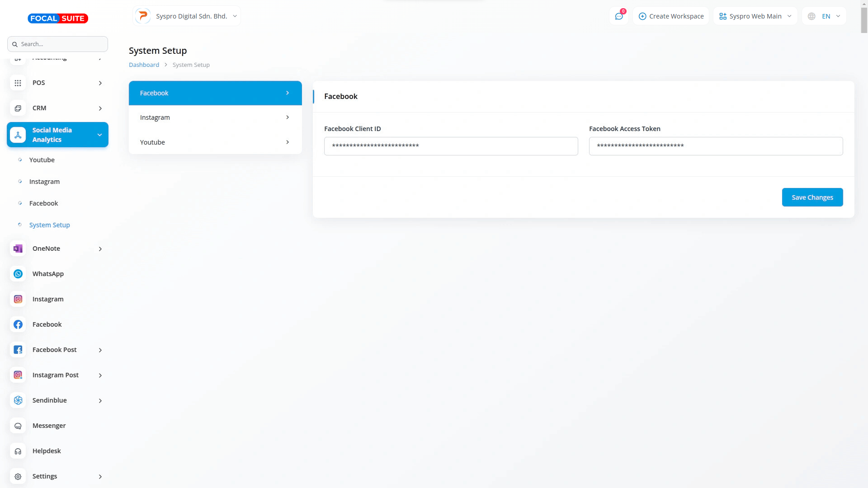The height and width of the screenshot is (488, 868).
Task: Click the Sendinblue sidebar icon
Action: (18, 400)
